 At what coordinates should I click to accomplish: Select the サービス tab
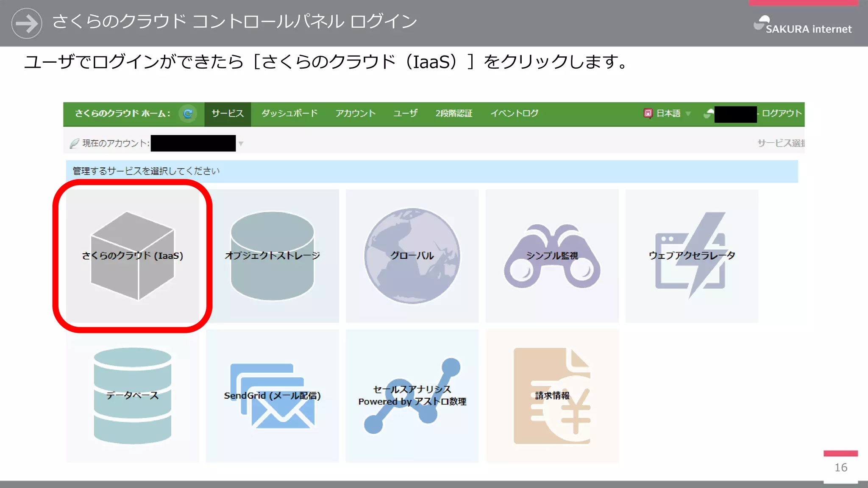coord(228,114)
